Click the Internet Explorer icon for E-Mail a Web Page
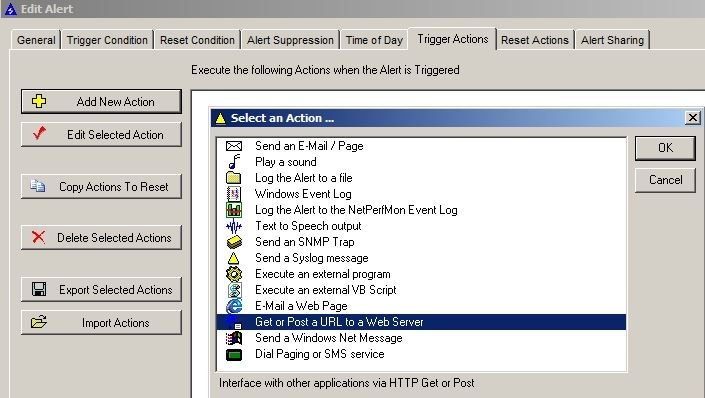The width and height of the screenshot is (705, 398). click(x=234, y=306)
